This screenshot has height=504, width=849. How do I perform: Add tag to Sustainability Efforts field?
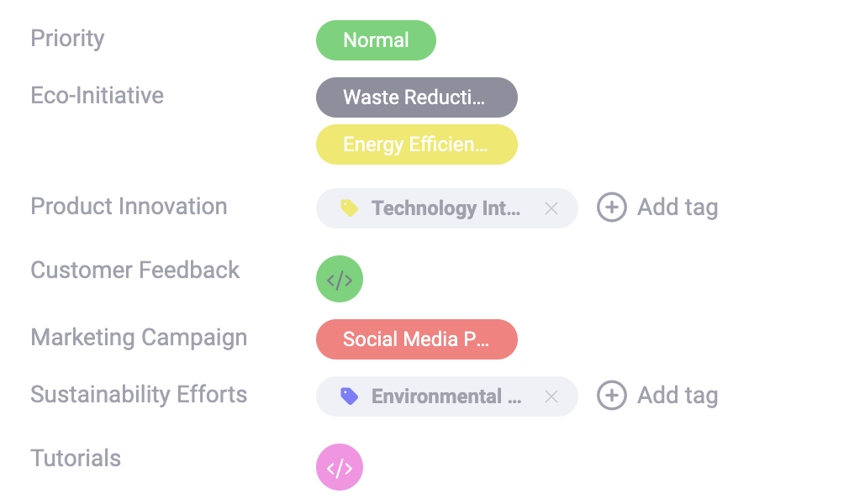(x=677, y=396)
